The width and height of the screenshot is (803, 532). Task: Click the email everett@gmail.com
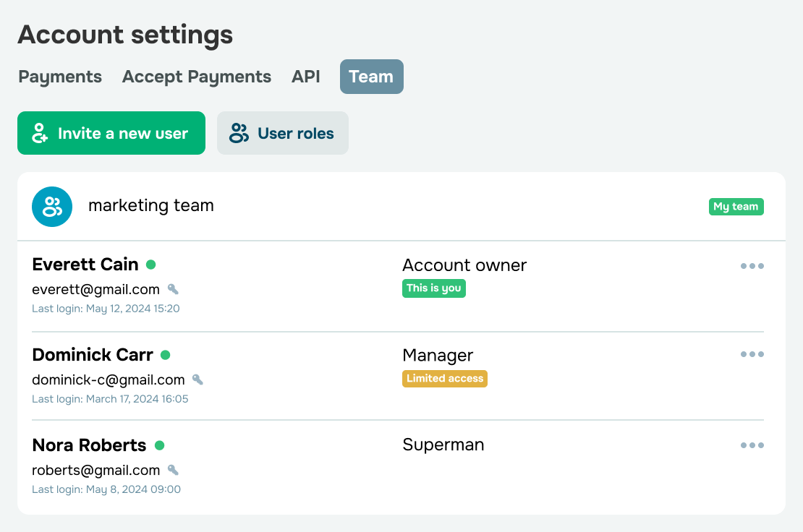coord(95,290)
